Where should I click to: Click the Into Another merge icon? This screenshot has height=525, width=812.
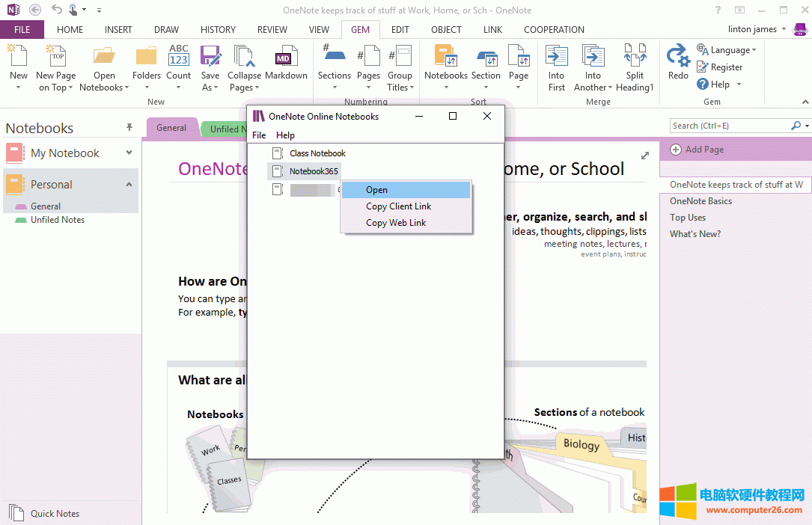click(x=593, y=58)
